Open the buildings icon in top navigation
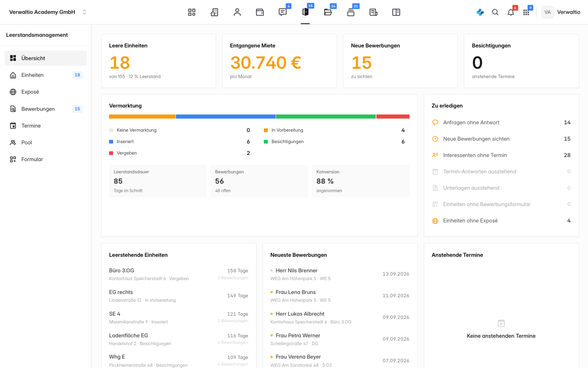Screen dimensions: 588x368 (x=214, y=12)
